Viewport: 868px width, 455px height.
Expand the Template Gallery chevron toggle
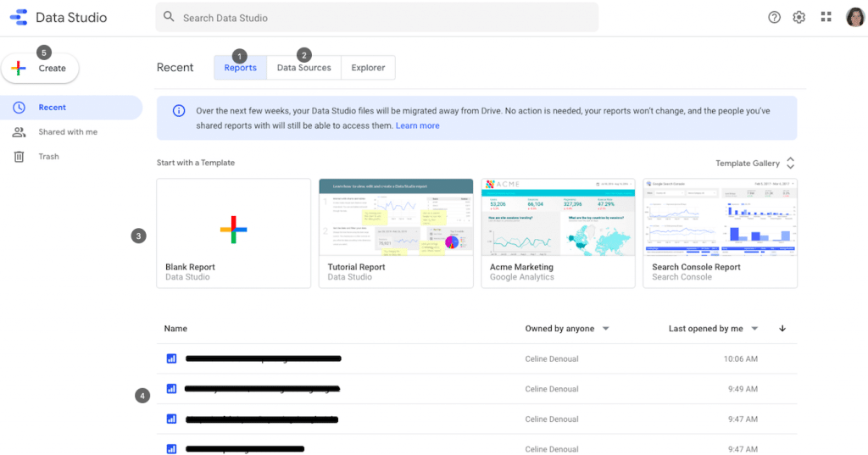791,163
